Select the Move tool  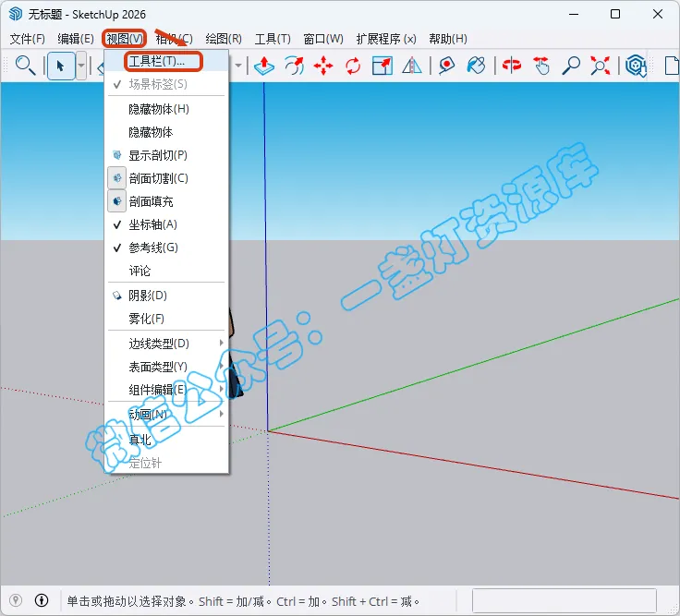(x=323, y=66)
